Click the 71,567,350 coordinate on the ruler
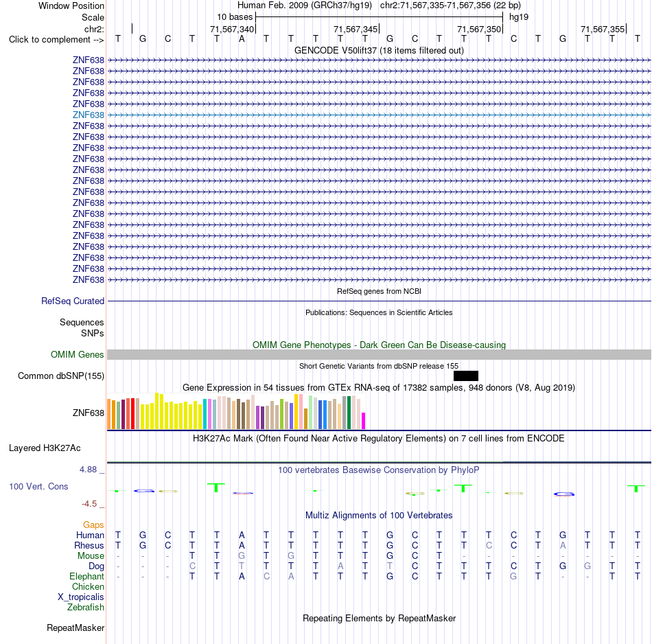Image resolution: width=652 pixels, height=644 pixels. pos(479,29)
